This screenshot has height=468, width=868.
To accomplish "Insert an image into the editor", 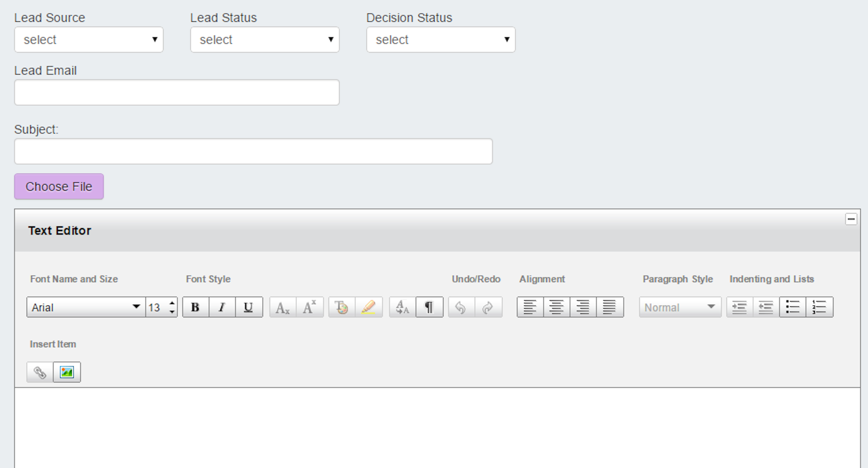I will [67, 372].
